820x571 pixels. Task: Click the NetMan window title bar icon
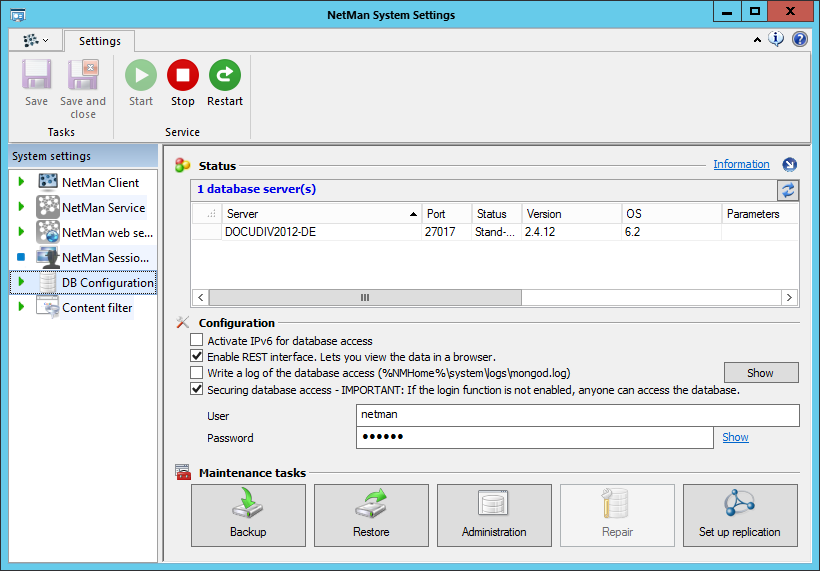(x=18, y=15)
